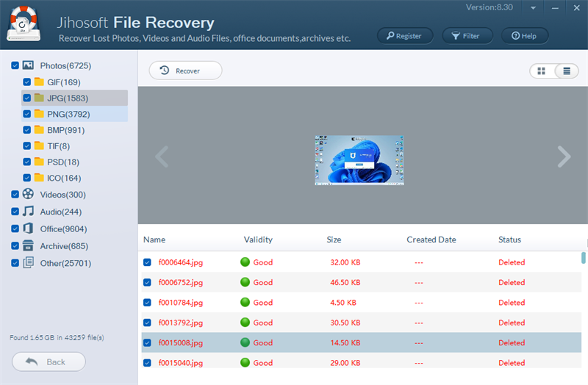Click the Found 1.65 GB status text
The width and height of the screenshot is (588, 385).
[x=57, y=337]
